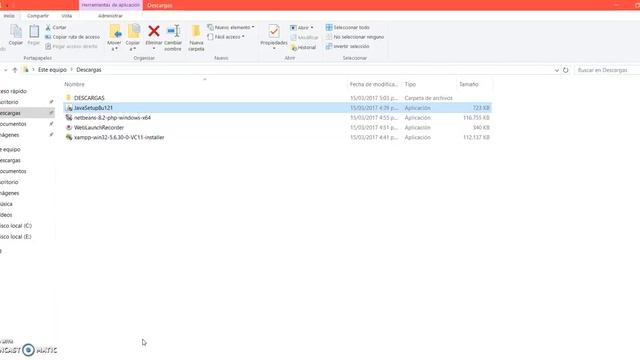Image resolution: width=640 pixels, height=360 pixels.
Task: Click the netbeans installer file icon
Action: (69, 118)
